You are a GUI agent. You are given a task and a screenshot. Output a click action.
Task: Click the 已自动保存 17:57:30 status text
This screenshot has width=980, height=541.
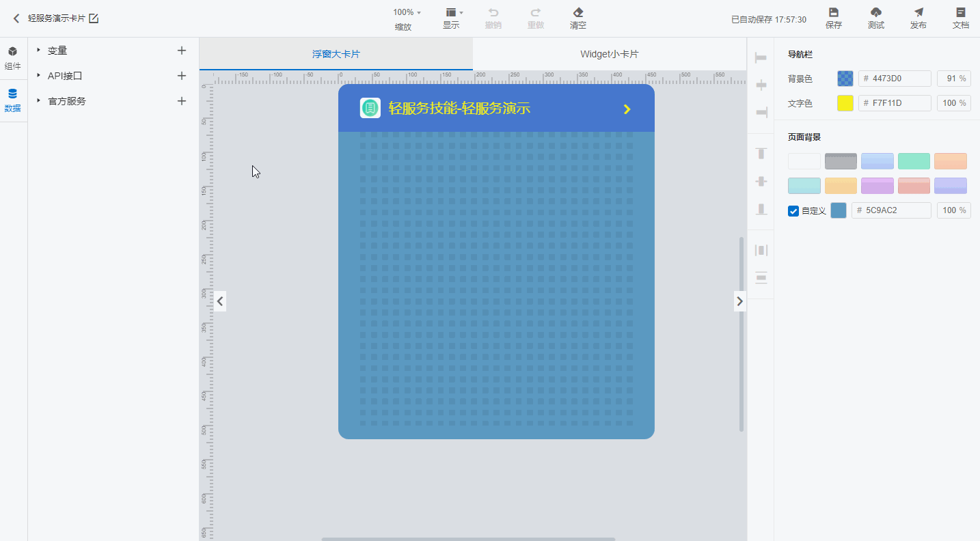(x=769, y=20)
